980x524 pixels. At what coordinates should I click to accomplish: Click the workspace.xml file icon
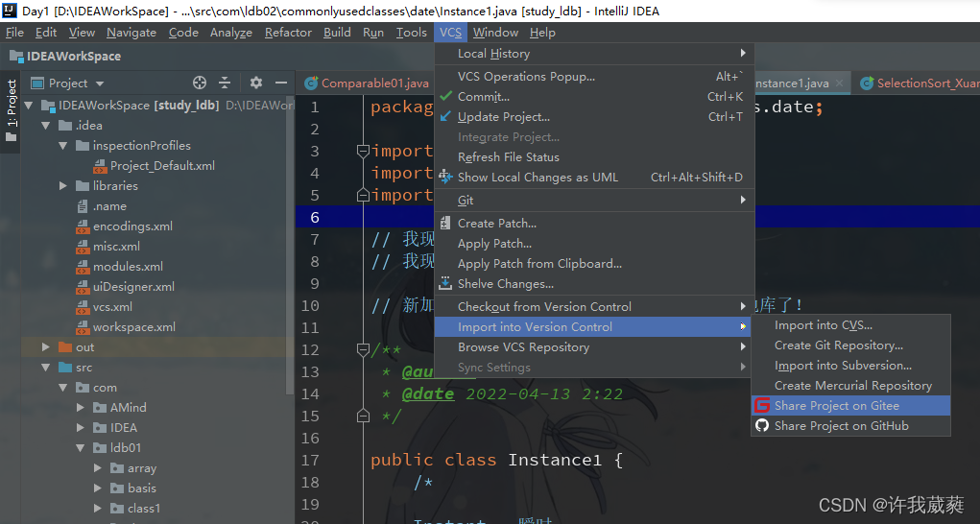coord(83,326)
